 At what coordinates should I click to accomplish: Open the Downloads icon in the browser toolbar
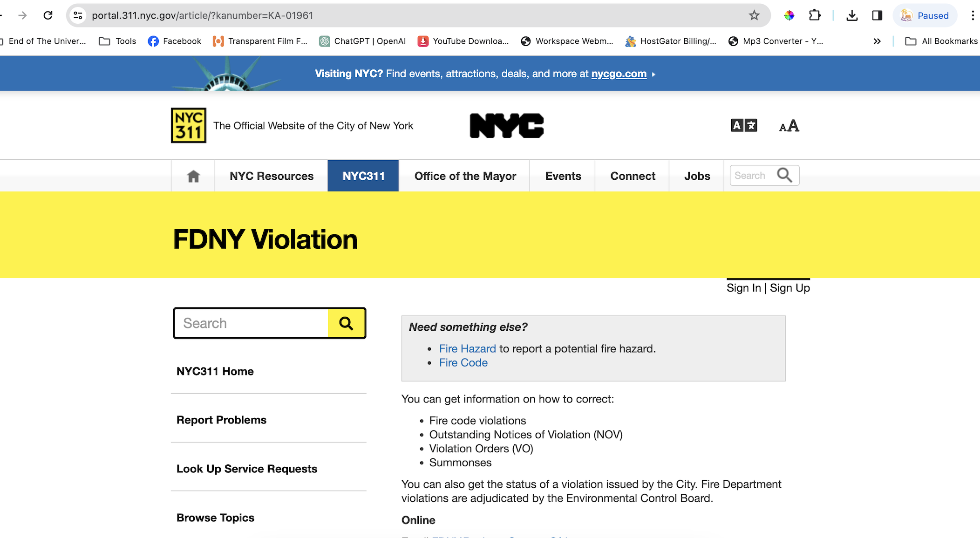pos(852,15)
